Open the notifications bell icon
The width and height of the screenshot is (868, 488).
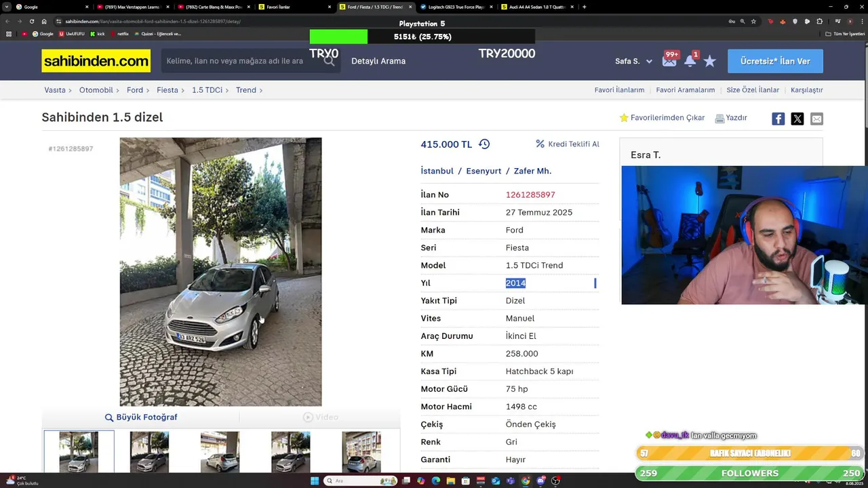pos(690,61)
